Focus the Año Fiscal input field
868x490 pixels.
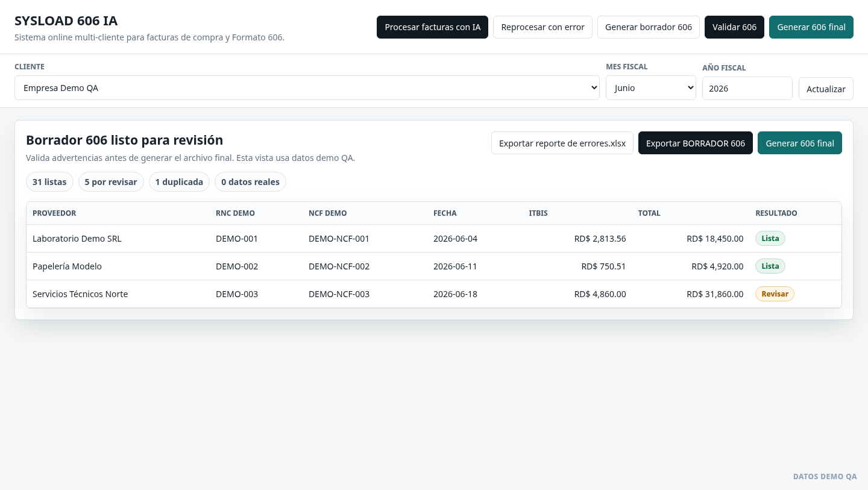pyautogui.click(x=747, y=89)
